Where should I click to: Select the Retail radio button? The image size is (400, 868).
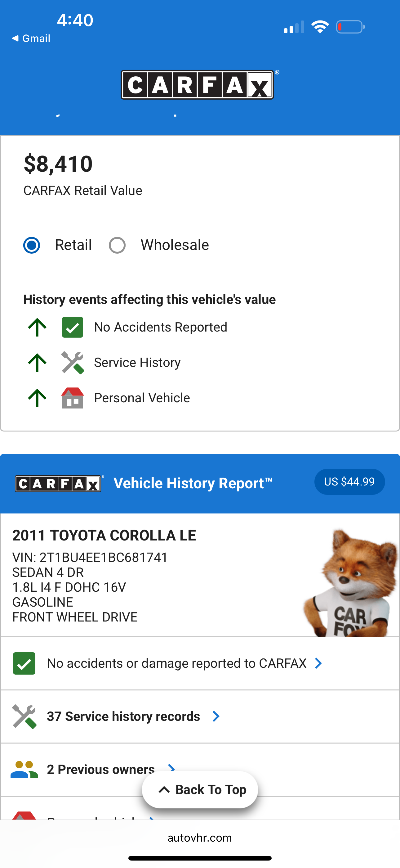pyautogui.click(x=32, y=245)
